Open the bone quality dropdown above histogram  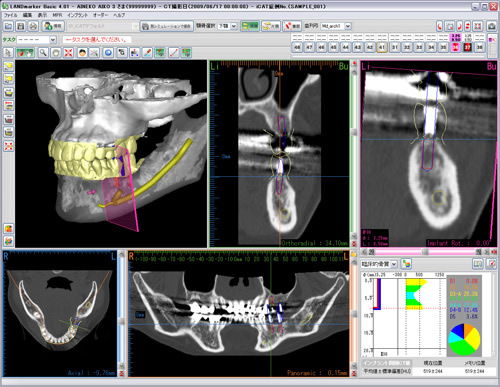394,264
